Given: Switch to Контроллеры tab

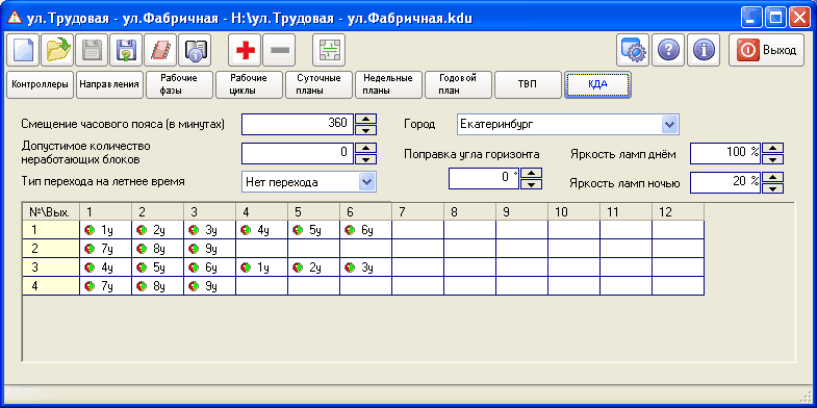Looking at the screenshot, I should click(x=40, y=85).
